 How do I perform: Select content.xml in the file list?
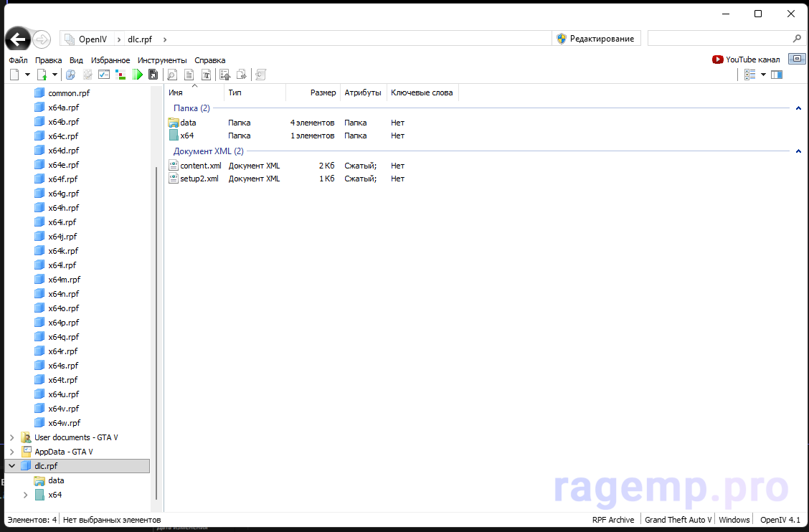[201, 166]
